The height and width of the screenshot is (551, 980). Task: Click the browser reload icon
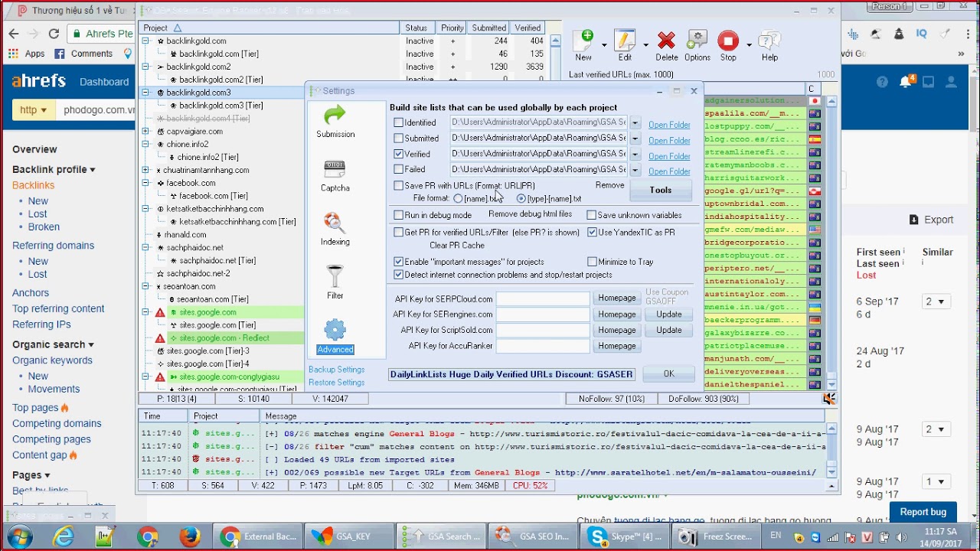coord(54,34)
